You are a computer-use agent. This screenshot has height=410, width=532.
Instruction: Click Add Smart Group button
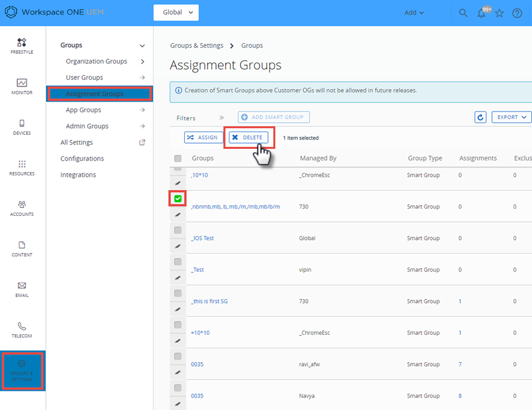274,117
